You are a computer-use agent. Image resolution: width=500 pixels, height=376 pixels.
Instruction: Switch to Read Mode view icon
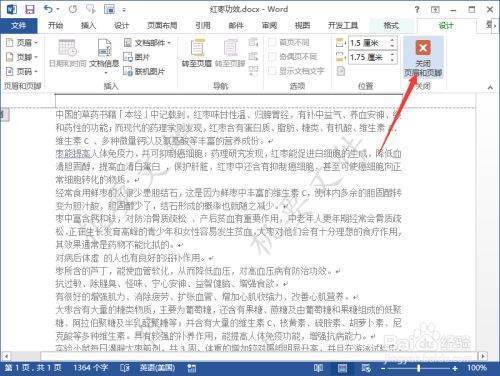(x=318, y=368)
